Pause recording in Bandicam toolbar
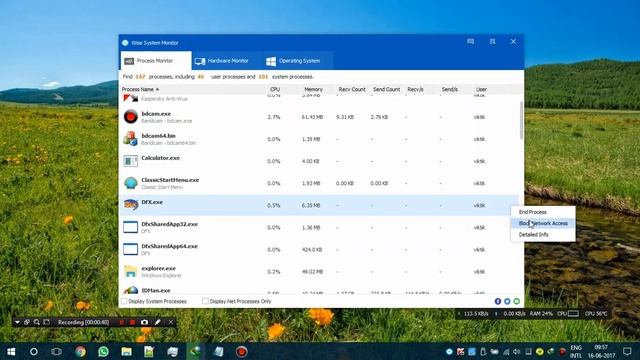Image resolution: width=640 pixels, height=360 pixels. click(x=122, y=322)
